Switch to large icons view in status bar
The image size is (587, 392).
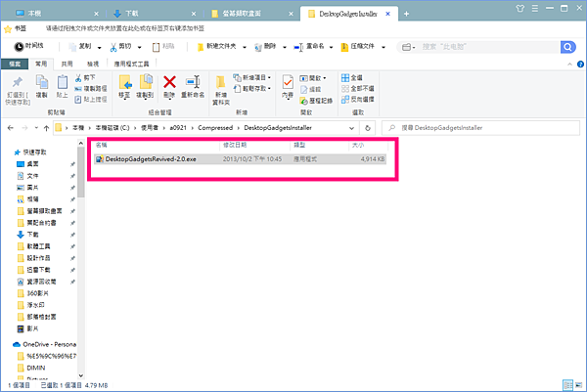pyautogui.click(x=579, y=385)
